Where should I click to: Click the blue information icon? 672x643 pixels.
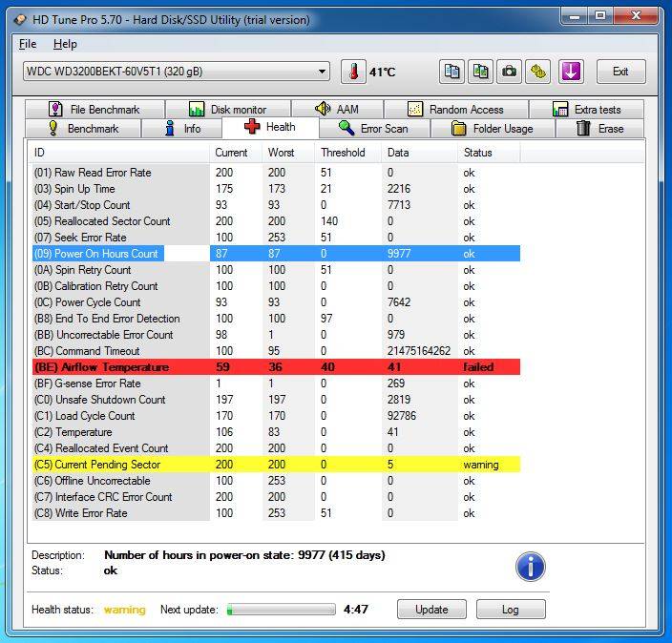(x=530, y=567)
